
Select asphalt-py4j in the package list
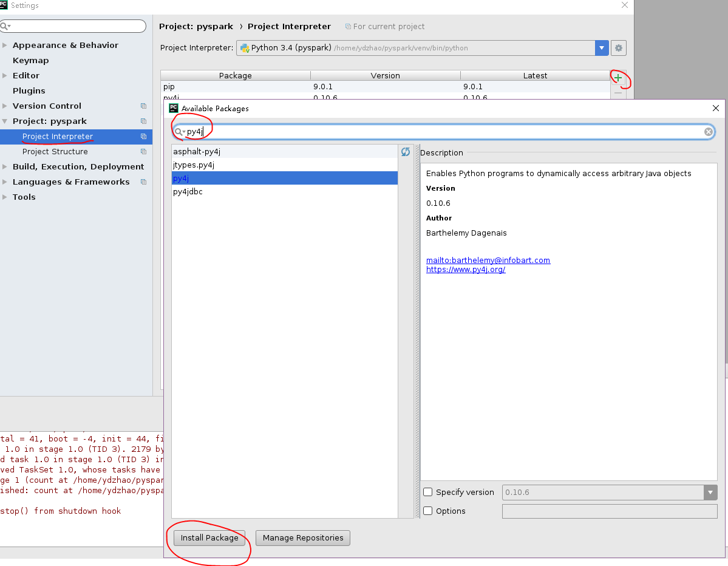coord(285,151)
